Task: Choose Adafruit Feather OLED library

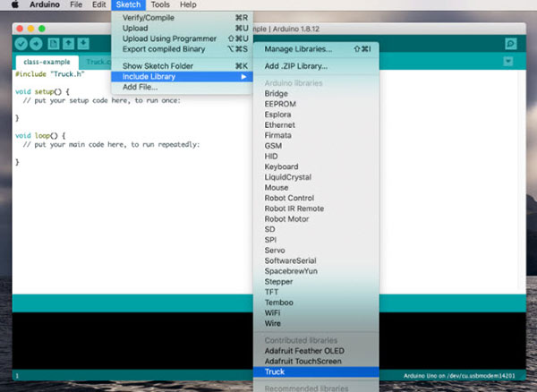Action: click(304, 351)
